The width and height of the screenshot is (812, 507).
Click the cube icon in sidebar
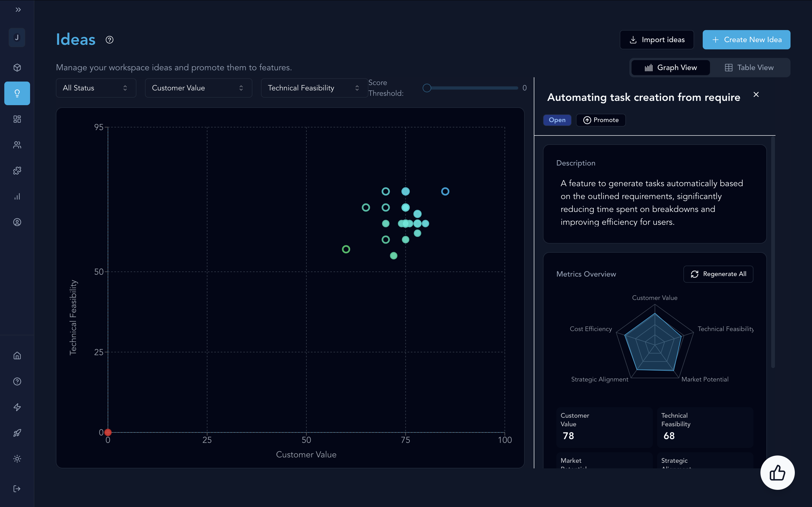pos(17,68)
